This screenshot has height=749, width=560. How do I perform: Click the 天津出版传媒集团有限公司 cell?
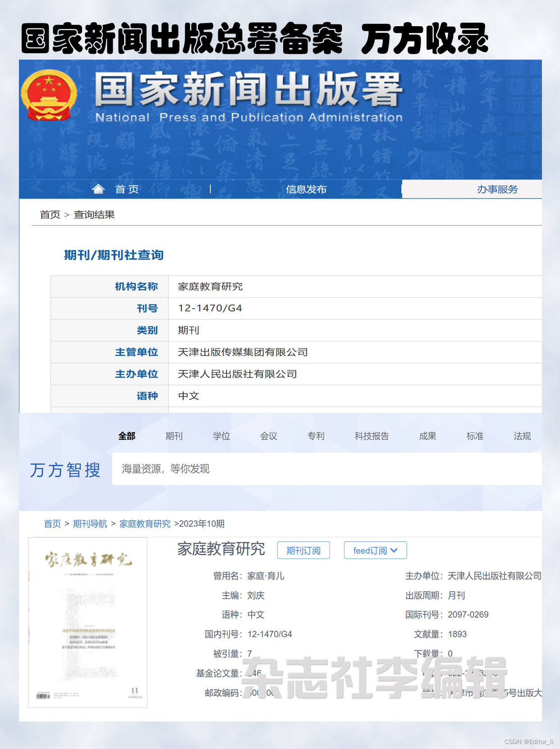(x=243, y=352)
